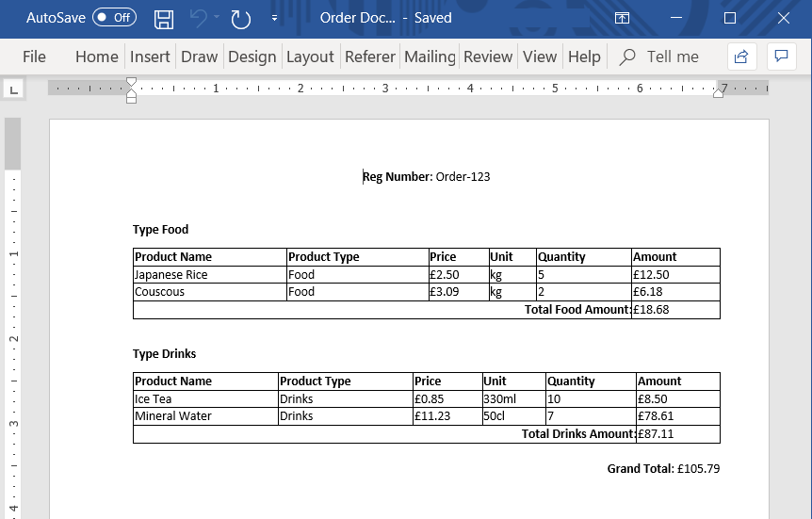This screenshot has width=812, height=519.
Task: Click the tab stop selector icon
Action: 14,89
